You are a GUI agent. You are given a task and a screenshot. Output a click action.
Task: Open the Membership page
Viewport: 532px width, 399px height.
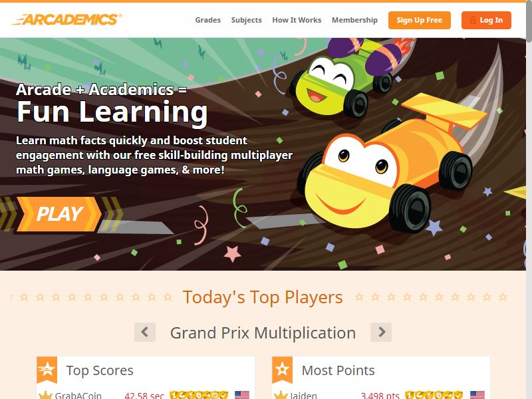point(354,20)
